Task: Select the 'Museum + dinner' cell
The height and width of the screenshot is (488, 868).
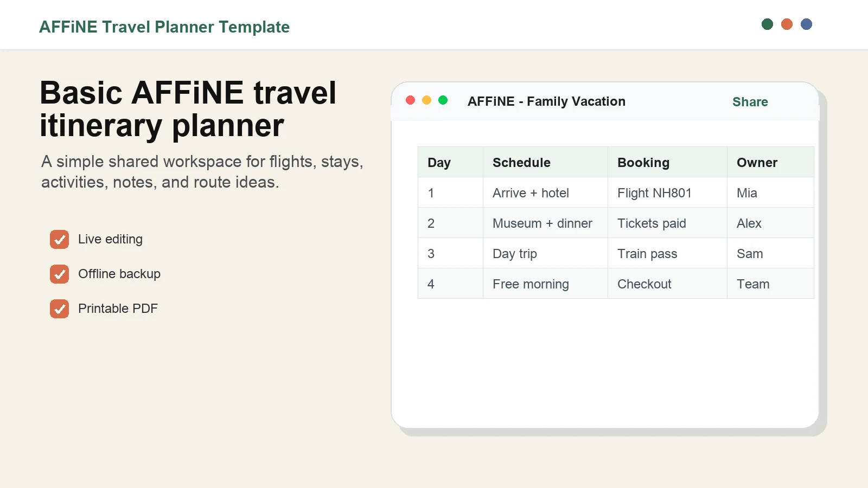Action: coord(545,223)
